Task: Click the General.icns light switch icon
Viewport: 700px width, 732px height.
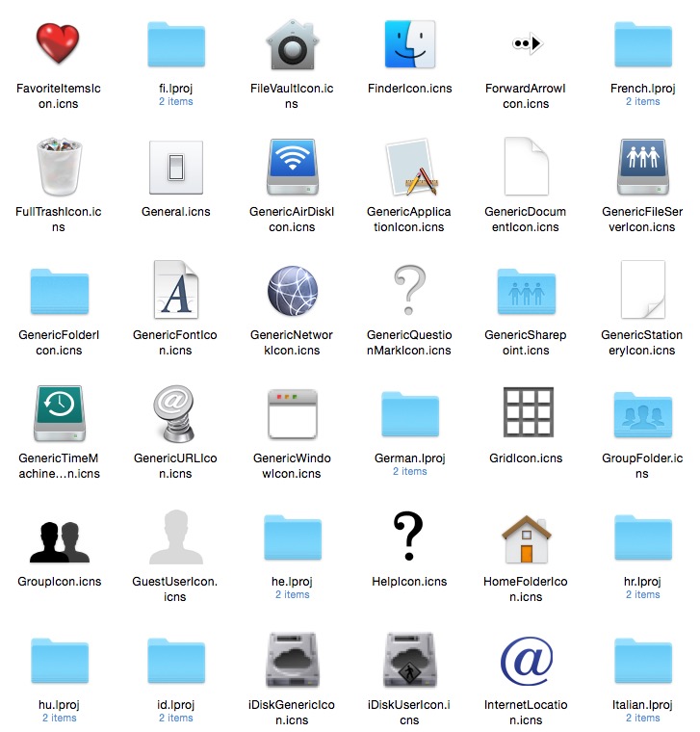Action: coord(176,168)
